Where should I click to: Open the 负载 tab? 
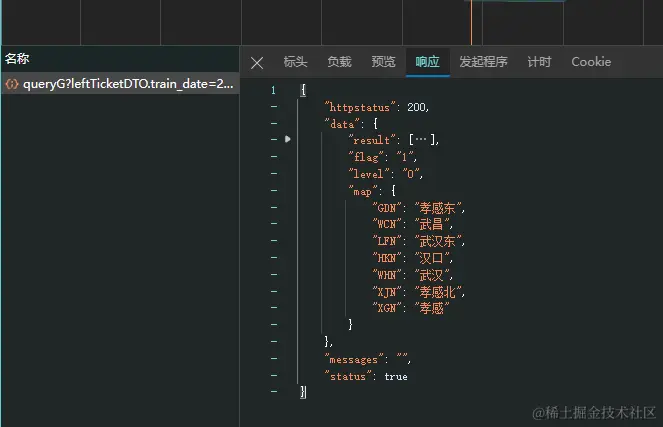(339, 62)
